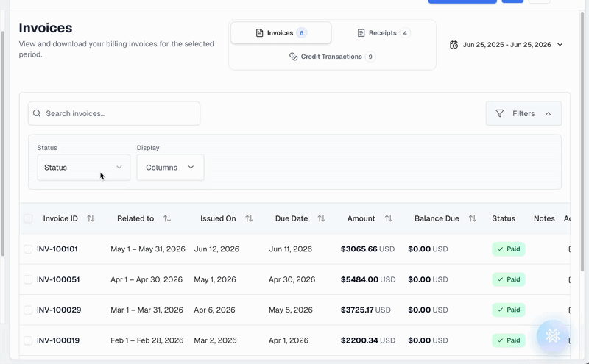The image size is (589, 364).
Task: Click the page vertical scrollbar
Action: (582, 140)
